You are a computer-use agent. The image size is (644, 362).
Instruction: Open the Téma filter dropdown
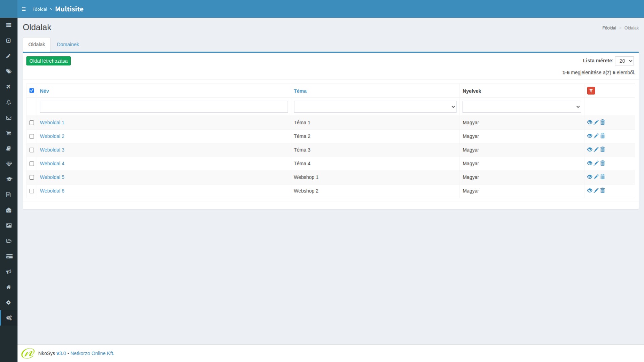click(x=375, y=107)
